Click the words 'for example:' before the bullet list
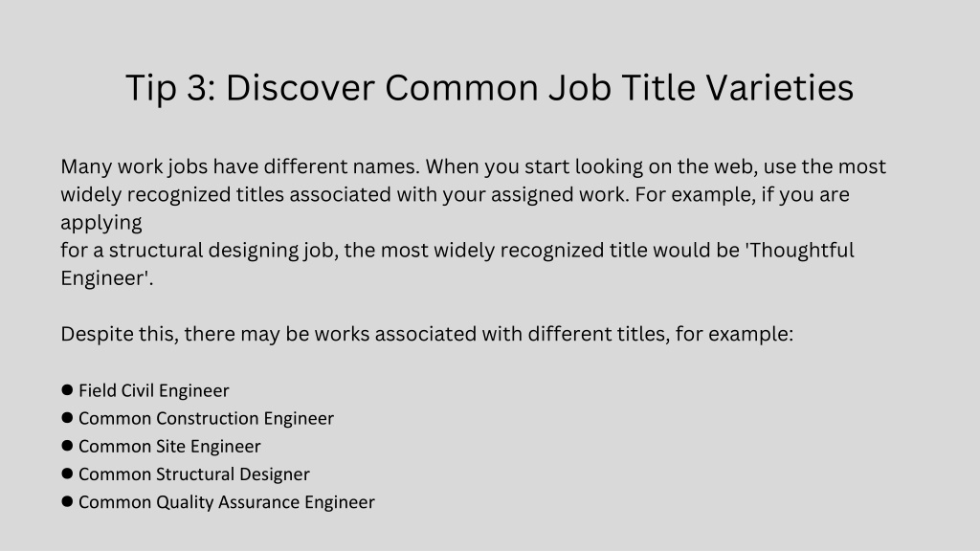 click(x=734, y=334)
